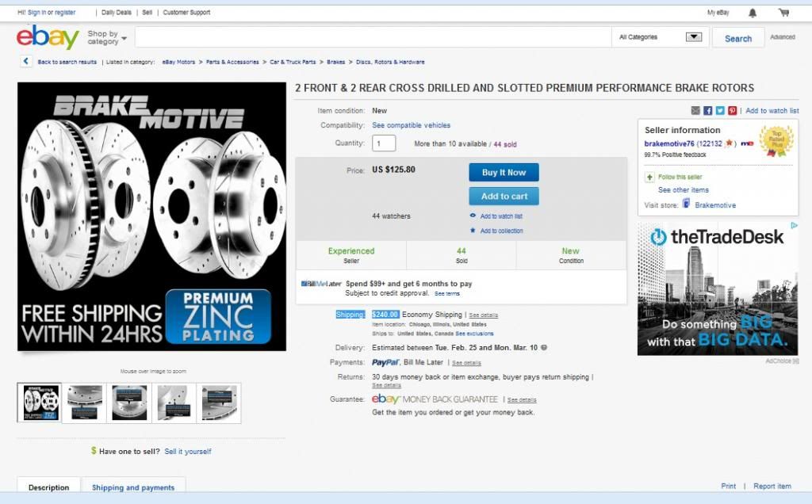The width and height of the screenshot is (812, 504).
Task: Open the shopping cart icon
Action: pyautogui.click(x=783, y=13)
